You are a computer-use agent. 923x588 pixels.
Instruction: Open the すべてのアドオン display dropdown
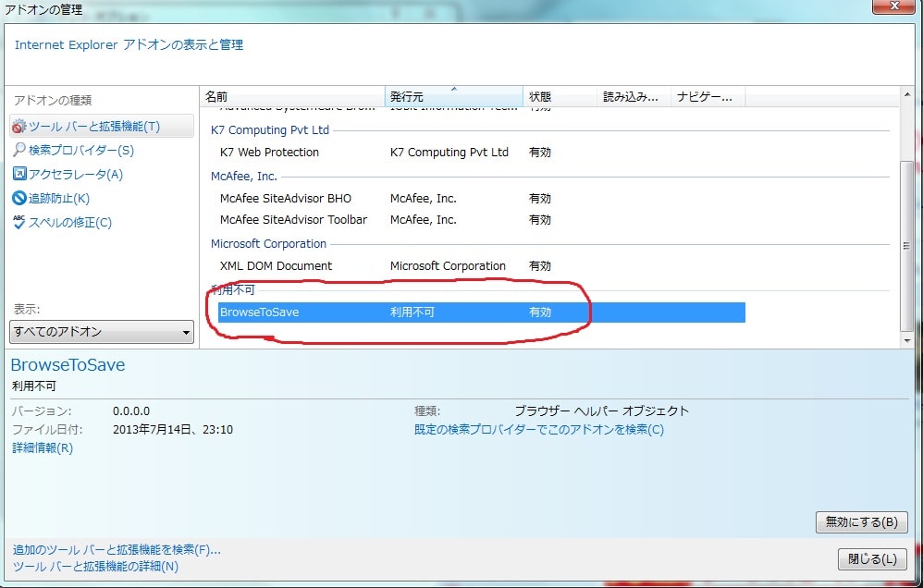[x=101, y=332]
